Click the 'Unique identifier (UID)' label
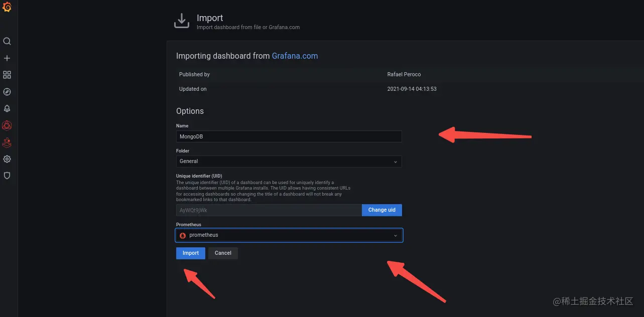The image size is (644, 317). click(199, 177)
